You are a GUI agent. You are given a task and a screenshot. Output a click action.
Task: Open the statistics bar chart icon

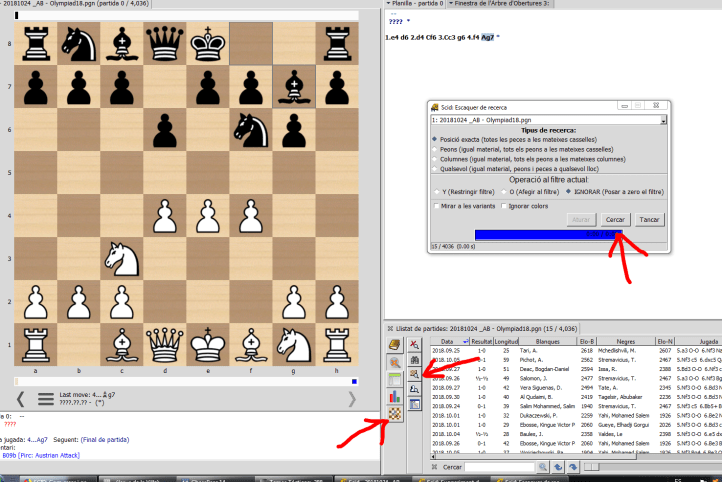394,397
